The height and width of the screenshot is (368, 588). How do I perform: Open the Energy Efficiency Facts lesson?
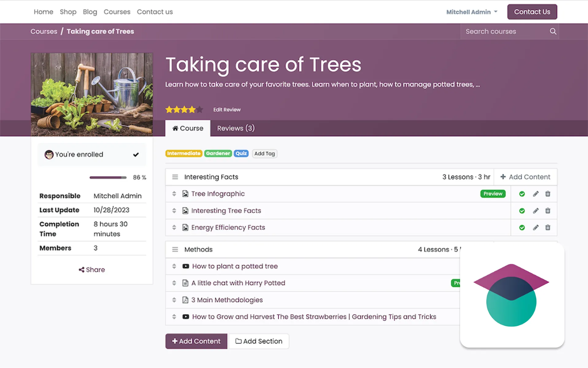228,227
